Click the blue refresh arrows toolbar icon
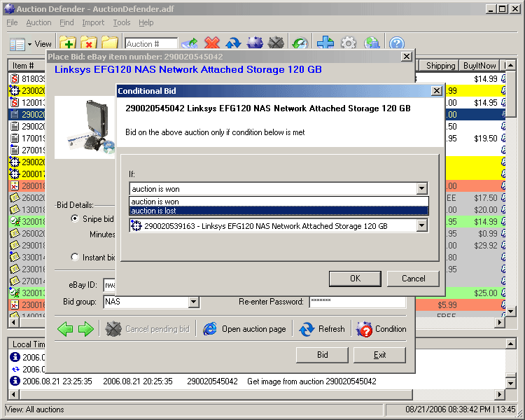The image size is (525, 420). [233, 43]
